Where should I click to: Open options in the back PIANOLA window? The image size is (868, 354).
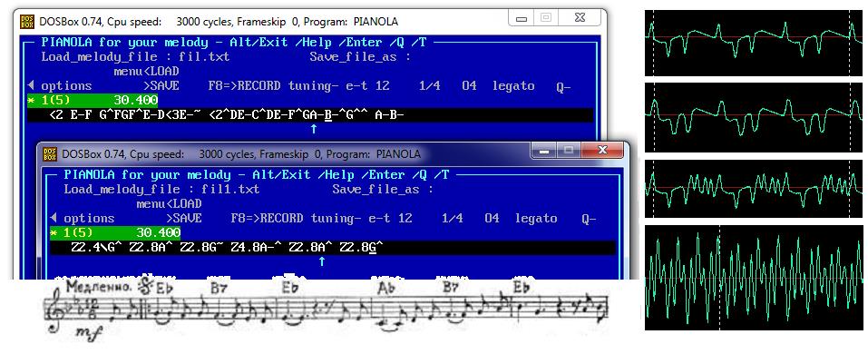coord(66,86)
